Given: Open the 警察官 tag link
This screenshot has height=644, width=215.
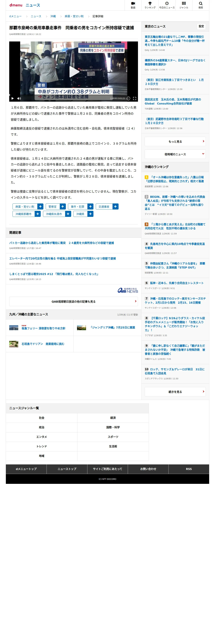Looking at the screenshot, I should 53,206.
